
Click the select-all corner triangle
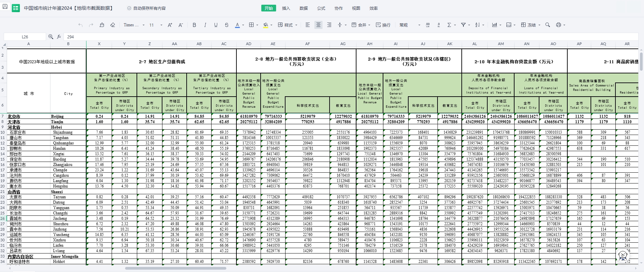coord(4,44)
